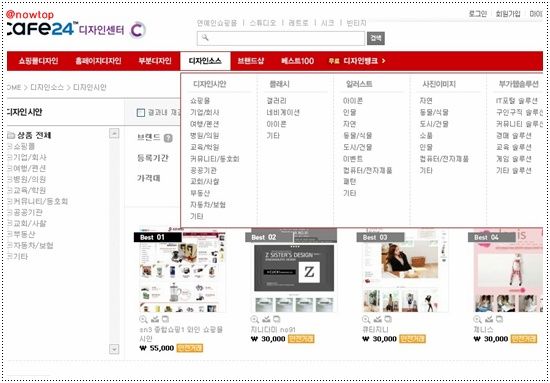Expand 쇼핑몰 in the left category tree
550x383 pixels.
click(x=9, y=146)
